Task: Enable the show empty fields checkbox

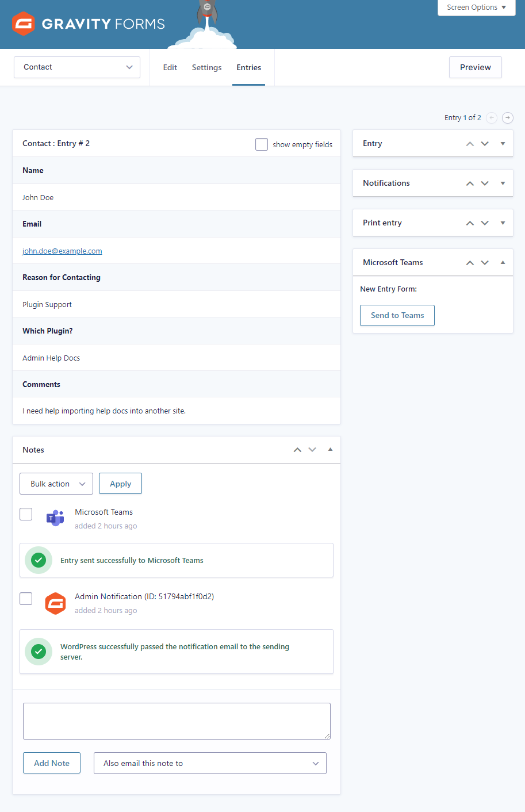Action: (x=262, y=144)
